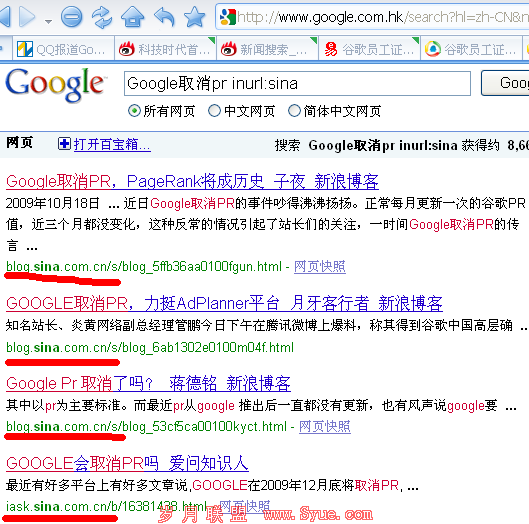
Task: Expand the 打开百宝箱 plus icon
Action: [64, 144]
